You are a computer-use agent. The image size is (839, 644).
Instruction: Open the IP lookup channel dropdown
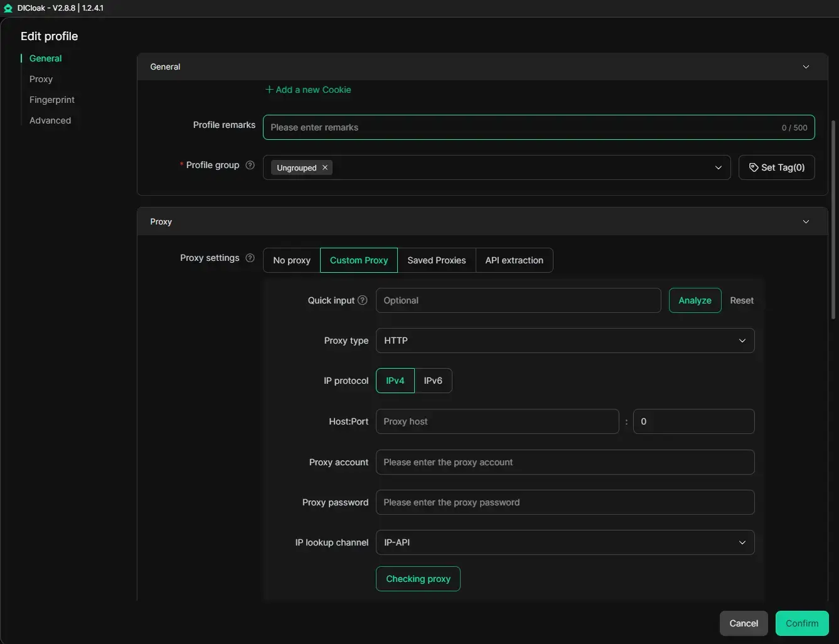pos(565,542)
